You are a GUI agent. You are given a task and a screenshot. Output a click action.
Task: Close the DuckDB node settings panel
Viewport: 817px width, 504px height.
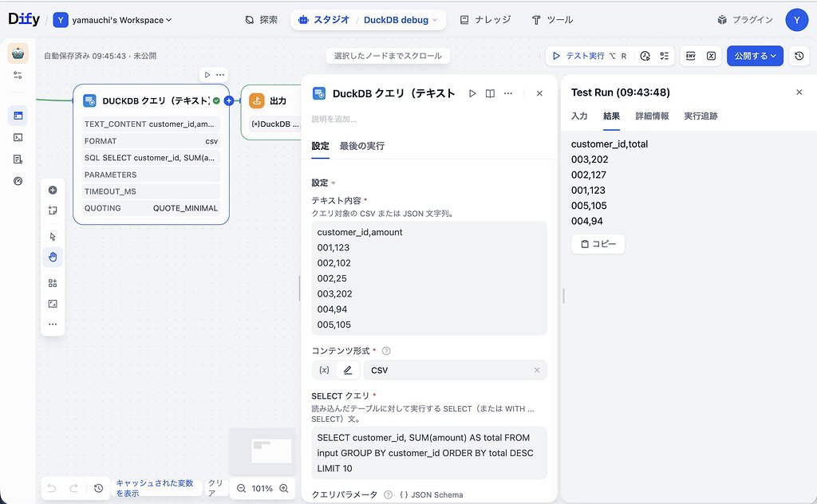tap(540, 93)
